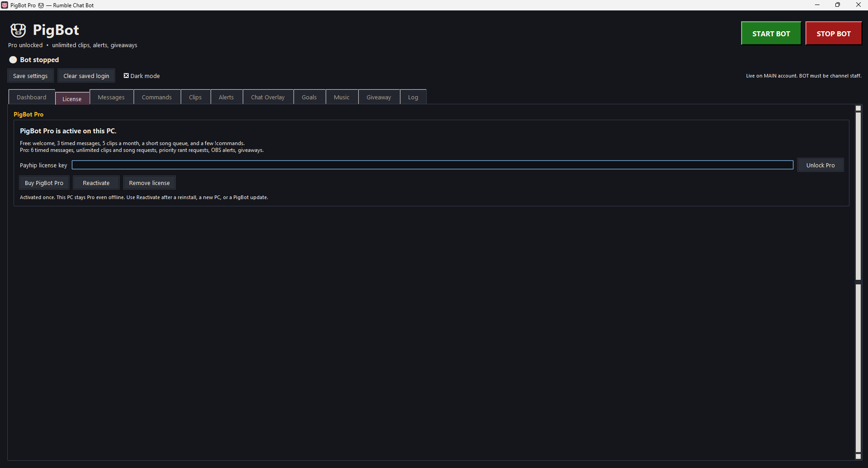868x468 pixels.
Task: Click the 'PigBot Pro is active on this PC.' text
Action: [x=68, y=131]
